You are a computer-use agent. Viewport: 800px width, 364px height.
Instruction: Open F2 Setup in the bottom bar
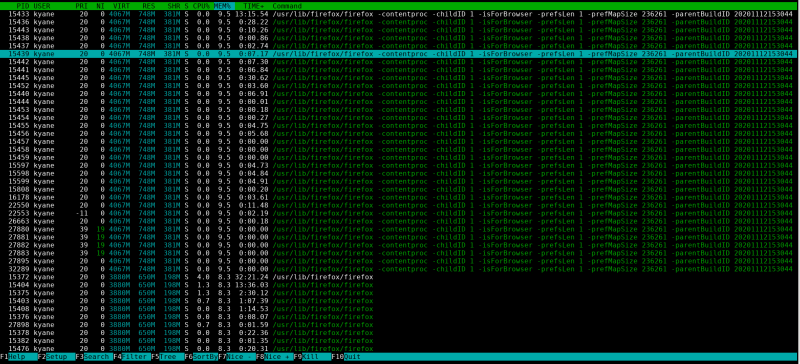[x=57, y=357]
